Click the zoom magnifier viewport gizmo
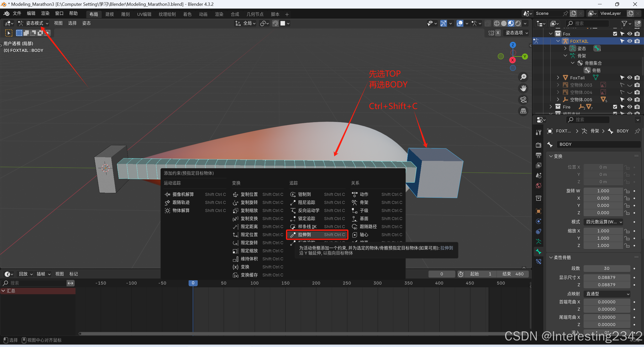This screenshot has width=644, height=347. click(523, 77)
